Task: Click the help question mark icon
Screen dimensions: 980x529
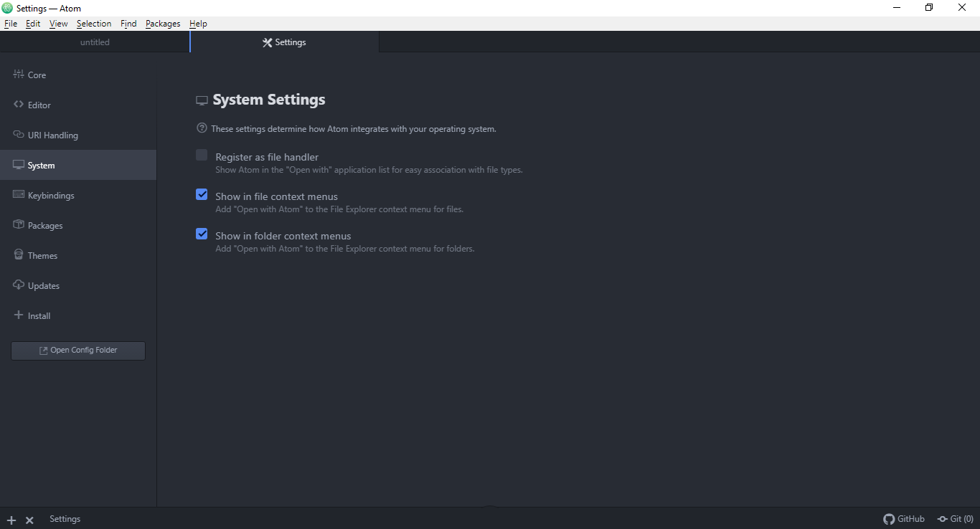Action: (202, 128)
